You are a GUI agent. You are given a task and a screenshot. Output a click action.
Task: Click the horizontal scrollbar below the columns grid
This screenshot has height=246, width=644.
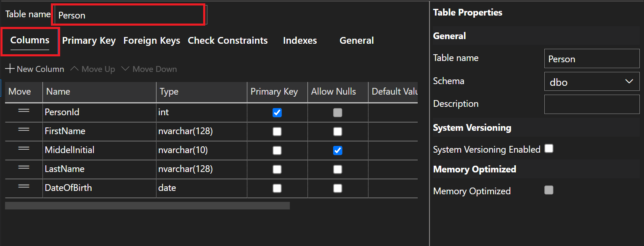click(x=147, y=205)
